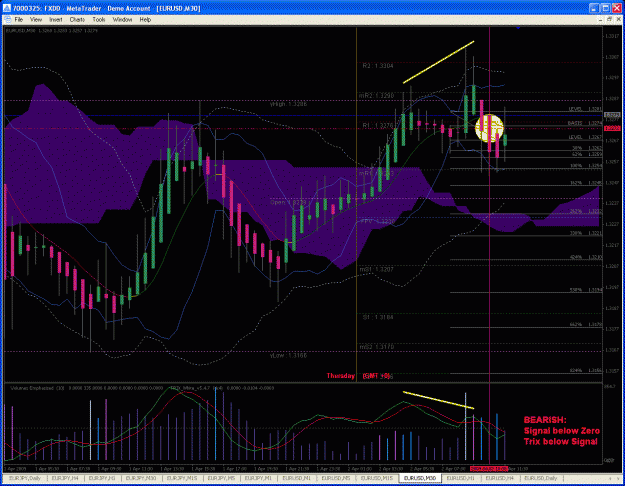
Task: Click the BEARISH: indicator text
Action: 544,420
